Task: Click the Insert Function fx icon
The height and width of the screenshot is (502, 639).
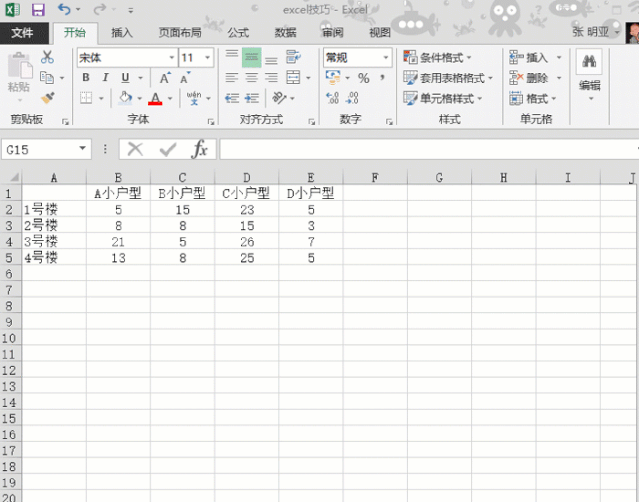Action: click(200, 149)
